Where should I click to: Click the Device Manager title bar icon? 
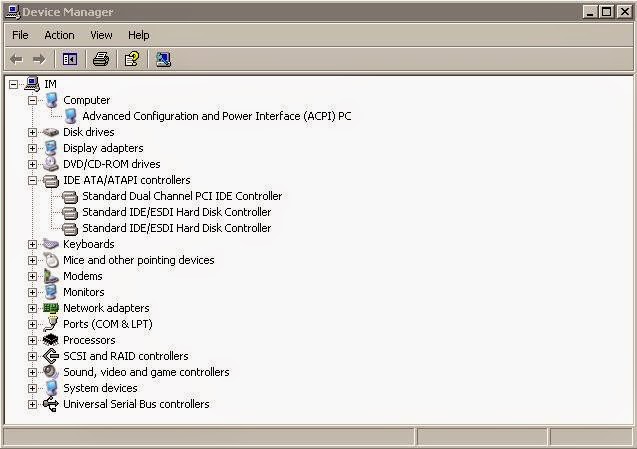click(12, 12)
